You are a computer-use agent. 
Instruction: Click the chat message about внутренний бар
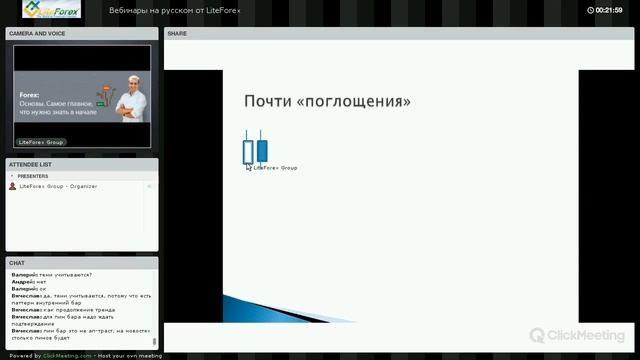(x=81, y=299)
